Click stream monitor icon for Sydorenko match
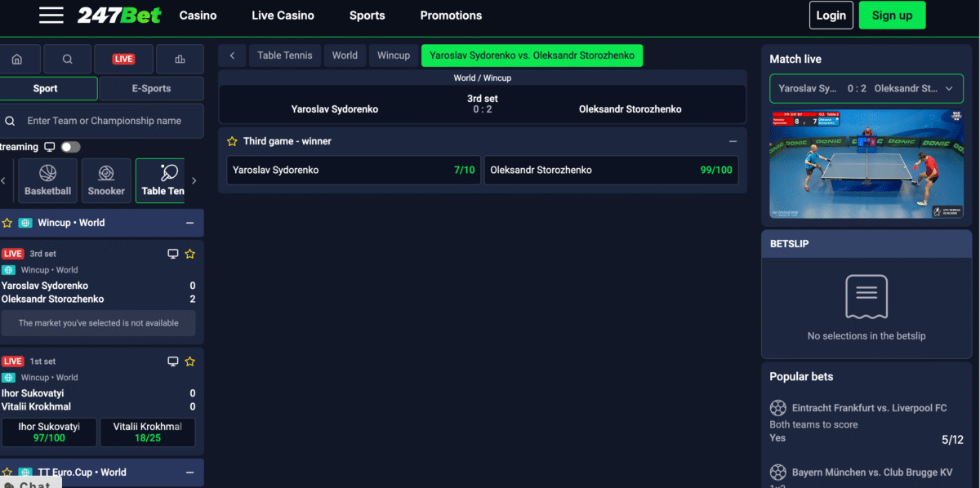Image resolution: width=980 pixels, height=488 pixels. [x=172, y=254]
